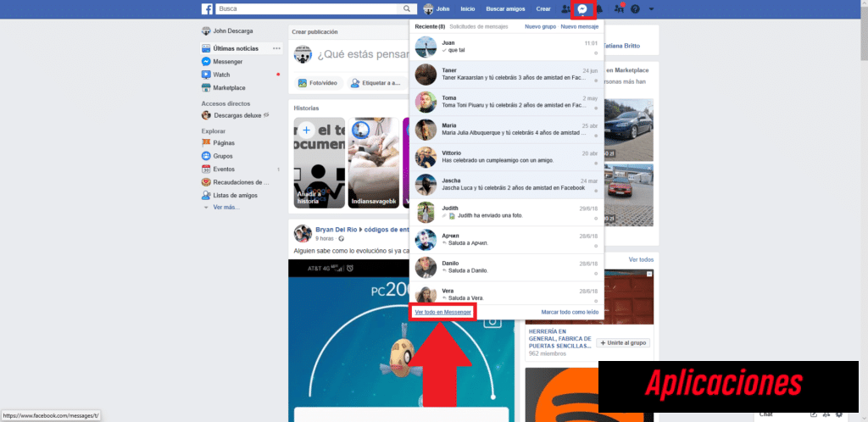Click the Foto/vídeo button
The height and width of the screenshot is (422, 868).
pyautogui.click(x=318, y=83)
